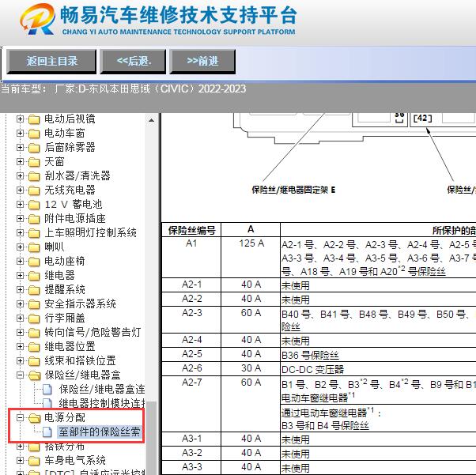
Task: Expand the 天窗 tree node
Action: click(x=20, y=162)
